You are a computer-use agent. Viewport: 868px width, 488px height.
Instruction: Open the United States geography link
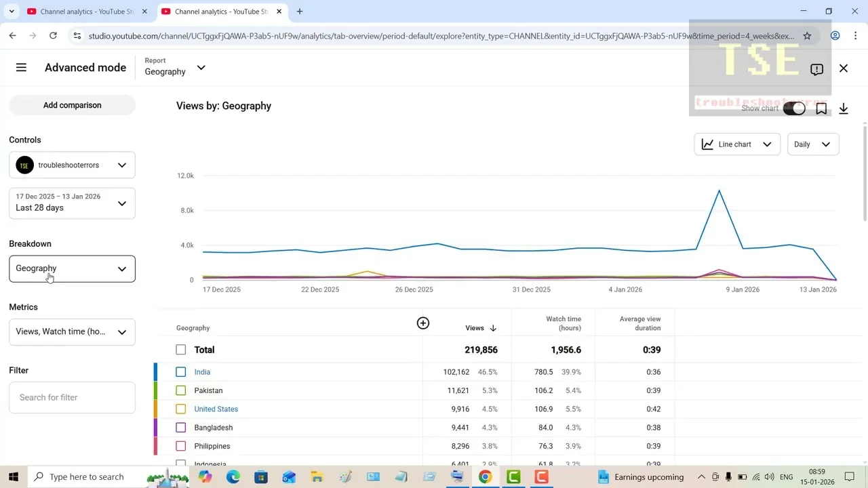pos(216,409)
